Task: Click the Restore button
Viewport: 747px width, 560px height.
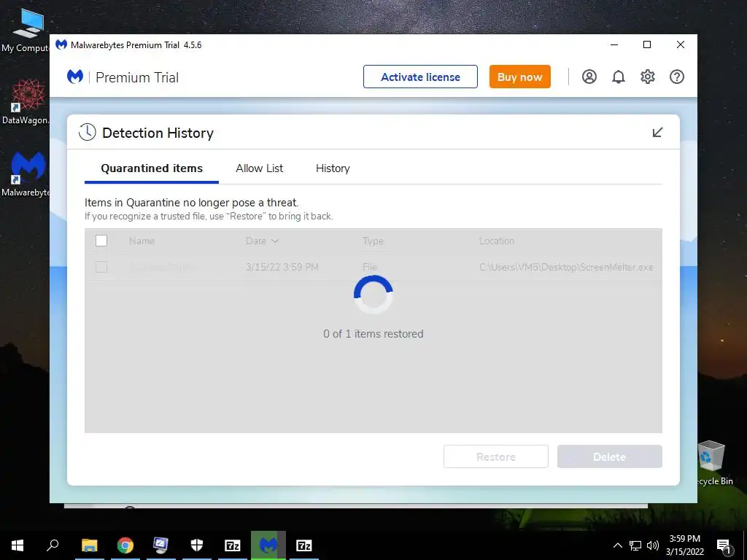Action: click(496, 456)
